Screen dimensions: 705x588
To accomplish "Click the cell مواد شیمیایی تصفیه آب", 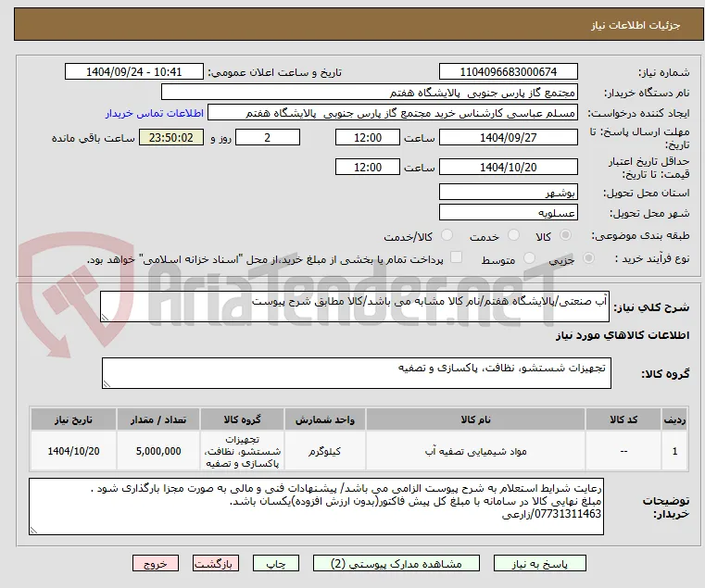I will coord(475,451).
